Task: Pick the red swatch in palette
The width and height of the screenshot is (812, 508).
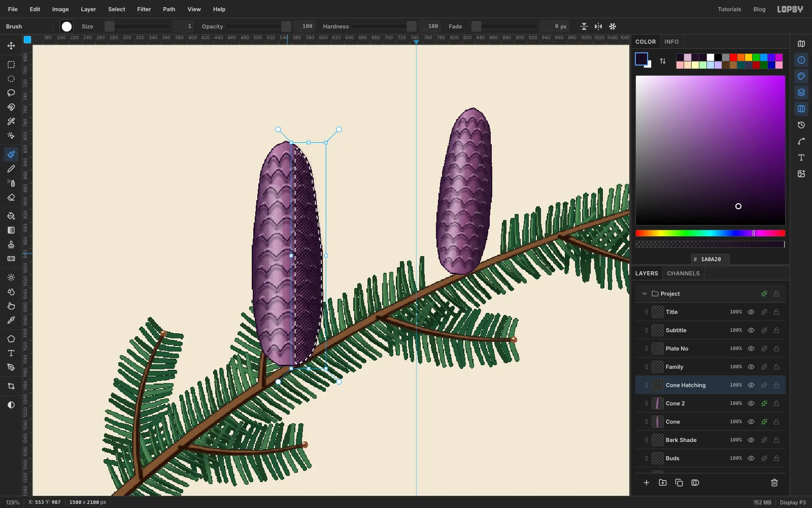Action: click(733, 57)
